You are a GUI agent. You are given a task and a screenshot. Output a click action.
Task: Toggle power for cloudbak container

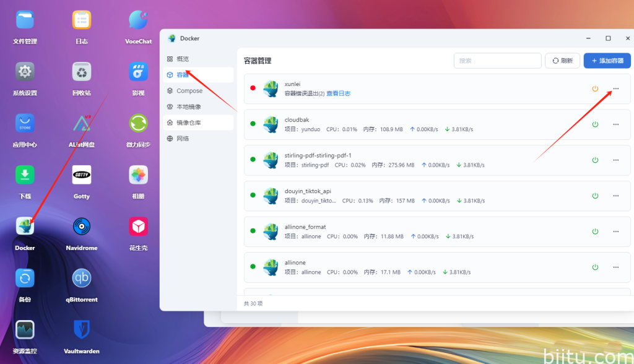tap(595, 124)
